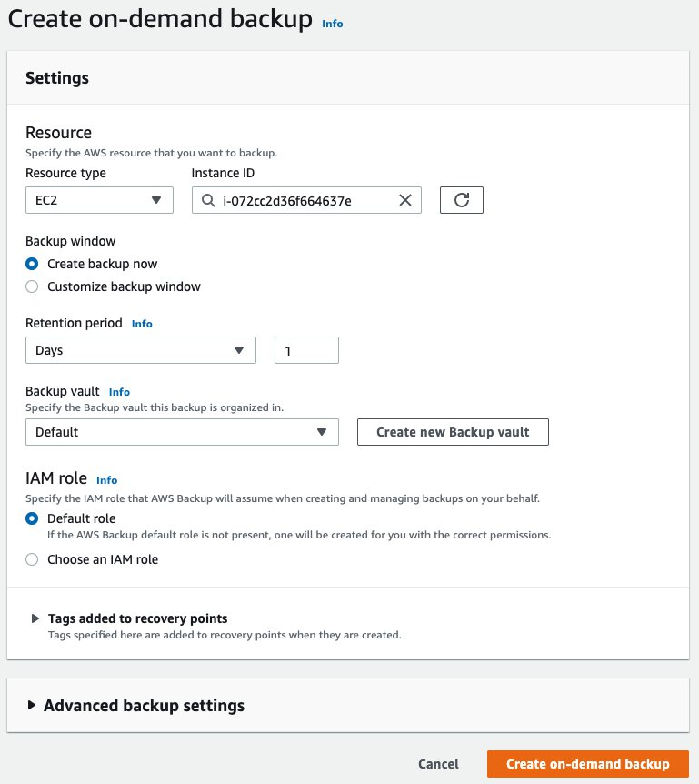Click Create new Backup vault
This screenshot has height=784, width=699.
[453, 432]
